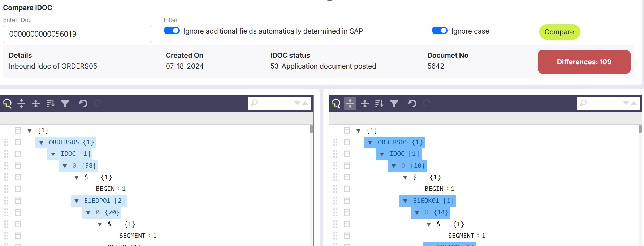This screenshot has width=644, height=246.
Task: Open filter funnel in left panel toolbar
Action: tap(65, 104)
